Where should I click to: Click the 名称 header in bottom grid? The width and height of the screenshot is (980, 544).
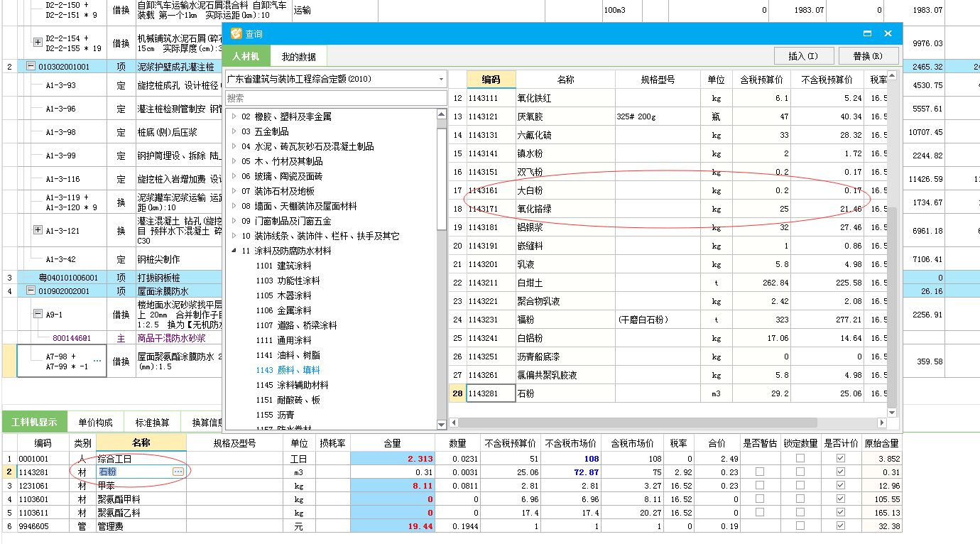click(141, 442)
